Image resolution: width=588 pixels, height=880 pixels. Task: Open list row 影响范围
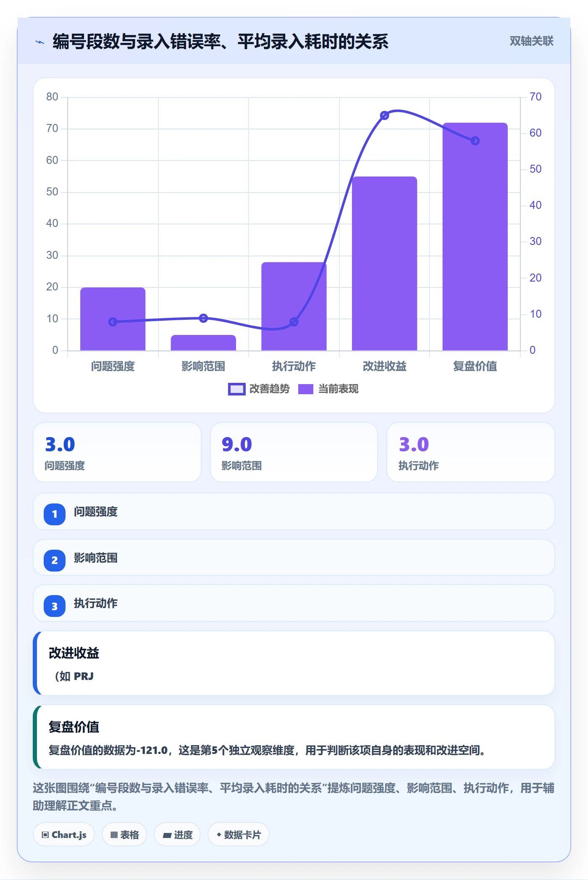294,558
